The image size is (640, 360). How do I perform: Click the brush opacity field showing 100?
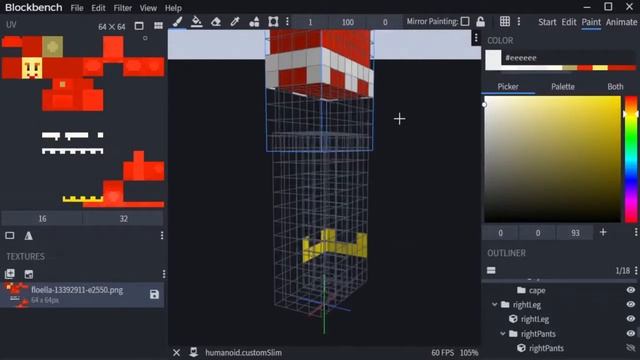point(348,22)
